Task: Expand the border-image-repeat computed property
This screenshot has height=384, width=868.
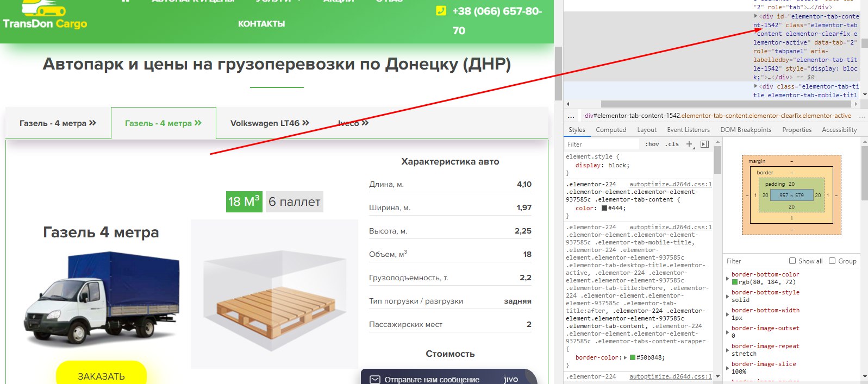Action: pyautogui.click(x=728, y=350)
